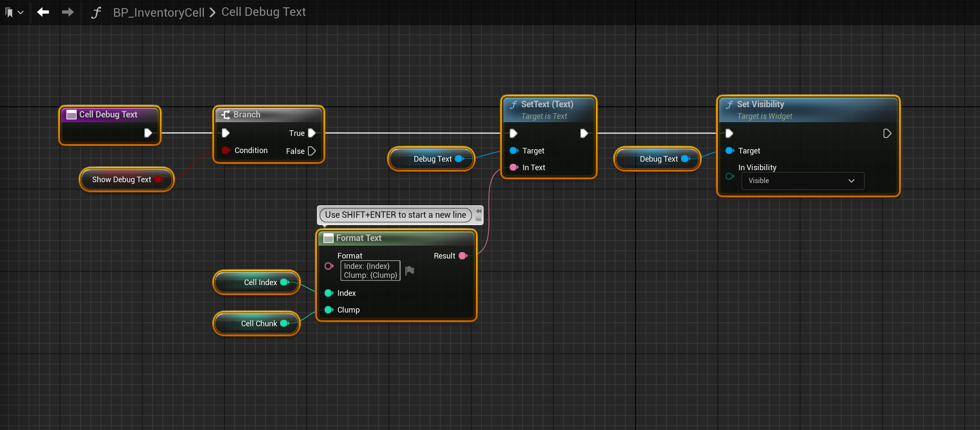This screenshot has width=980, height=430.
Task: Select the Cell Index variable node
Action: tap(257, 283)
